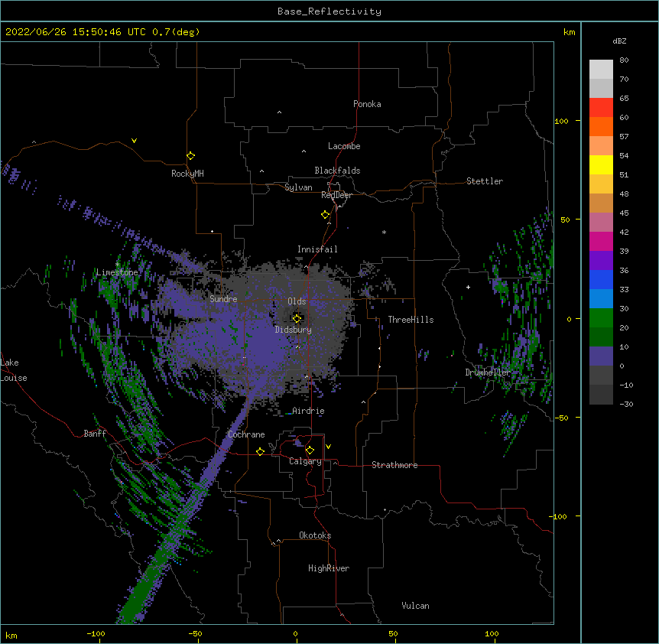Click the Stettler city label
Viewport: 659px width, 644px height.
[485, 181]
